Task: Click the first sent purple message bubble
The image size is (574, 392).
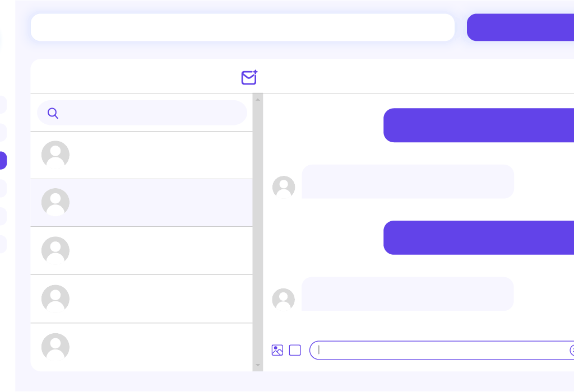Action: [478, 125]
